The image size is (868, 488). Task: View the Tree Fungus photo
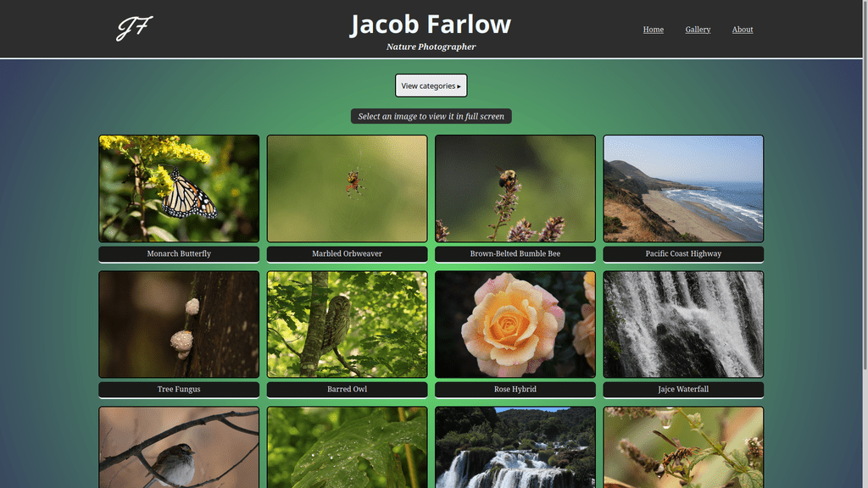pyautogui.click(x=179, y=324)
